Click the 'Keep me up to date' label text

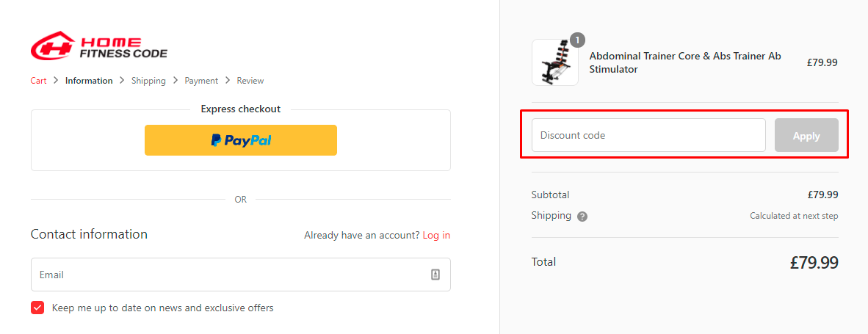click(162, 308)
